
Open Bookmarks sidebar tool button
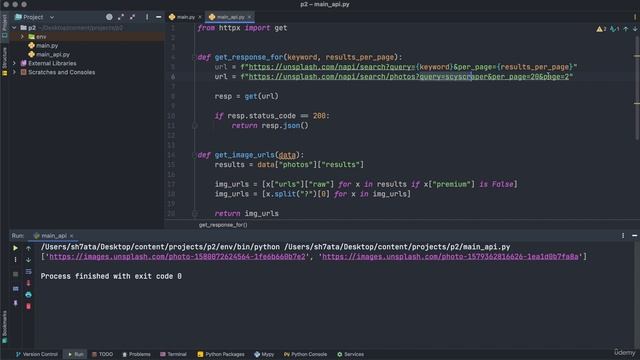pos(4,327)
